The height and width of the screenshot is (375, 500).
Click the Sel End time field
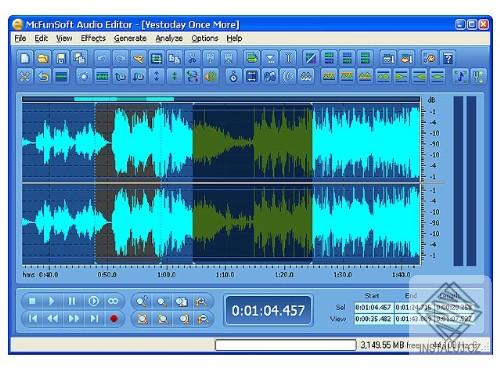click(x=414, y=307)
